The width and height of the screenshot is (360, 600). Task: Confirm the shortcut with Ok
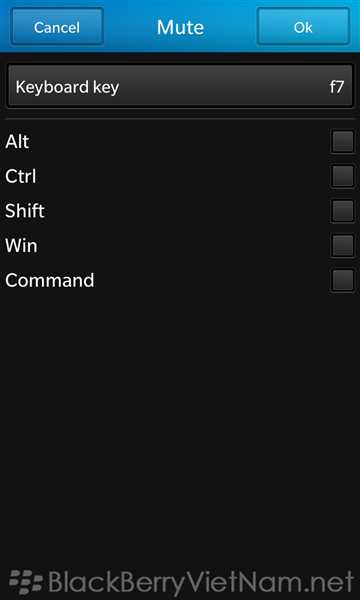point(303,27)
